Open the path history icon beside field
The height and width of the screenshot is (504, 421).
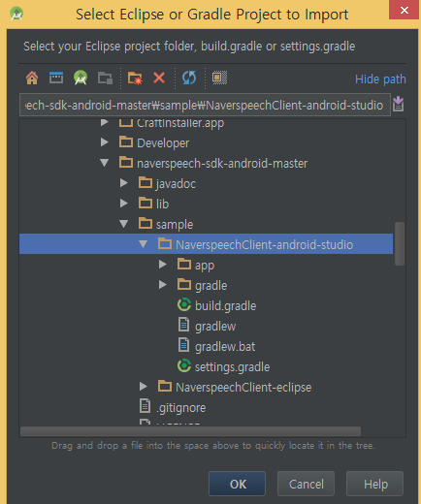pos(398,104)
